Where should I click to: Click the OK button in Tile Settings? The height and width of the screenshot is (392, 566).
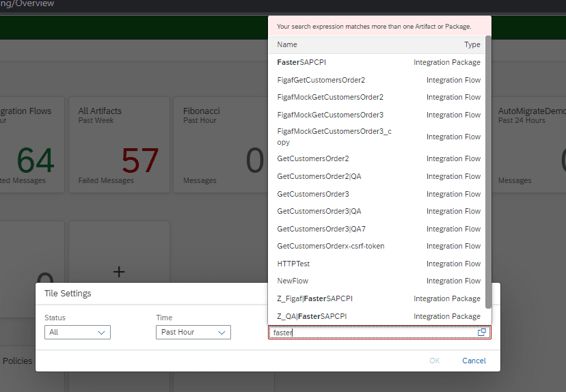(434, 361)
